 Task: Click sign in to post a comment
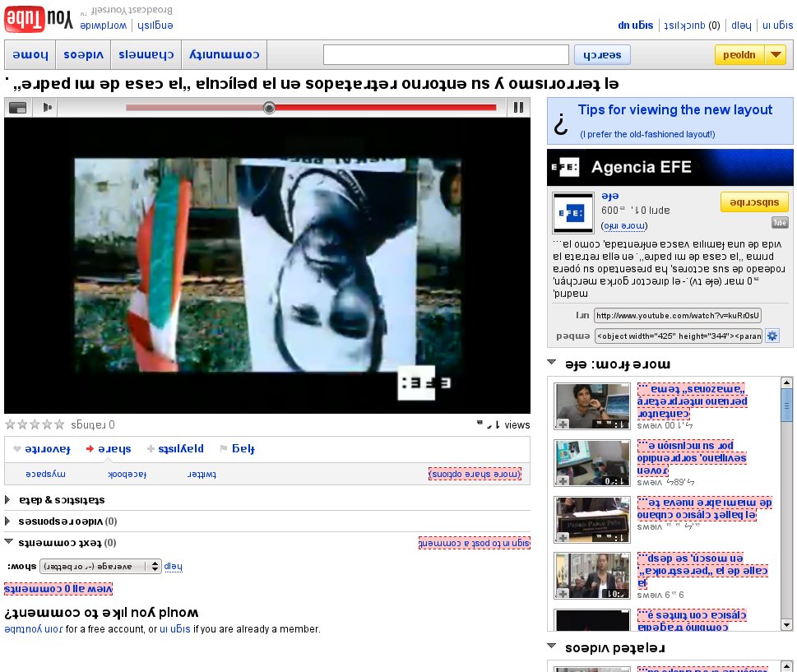[475, 543]
